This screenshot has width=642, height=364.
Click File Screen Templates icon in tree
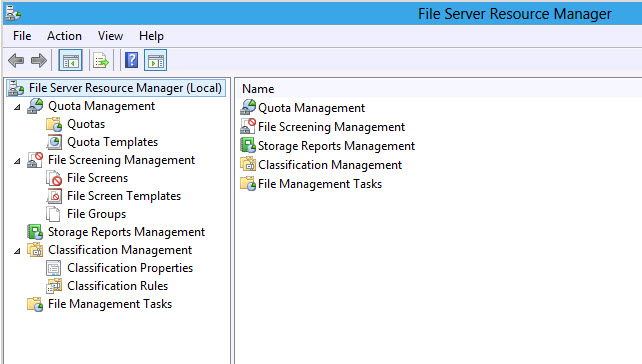[54, 196]
